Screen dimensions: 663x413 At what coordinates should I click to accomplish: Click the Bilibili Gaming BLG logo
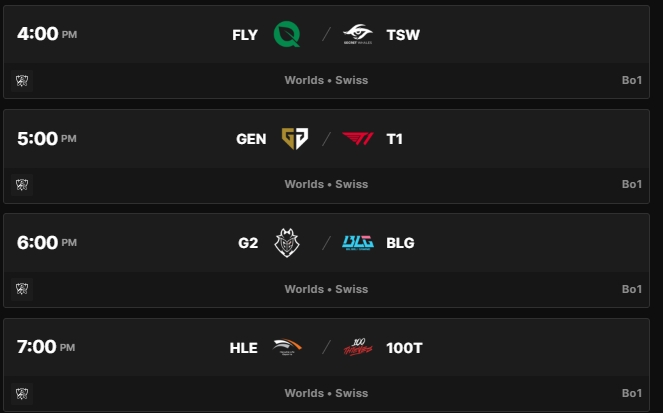(x=357, y=243)
